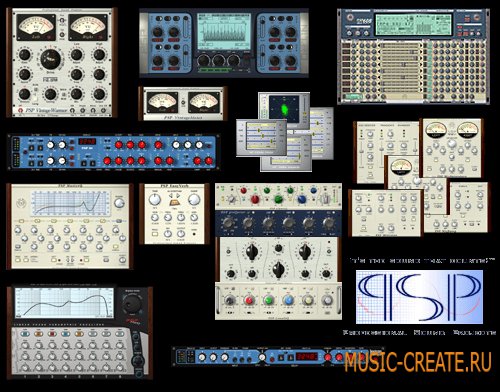Image resolution: width=500 pixels, height=392 pixels.
Task: Click the Right VU meter on PSP VintageWarmer
Action: point(88,27)
